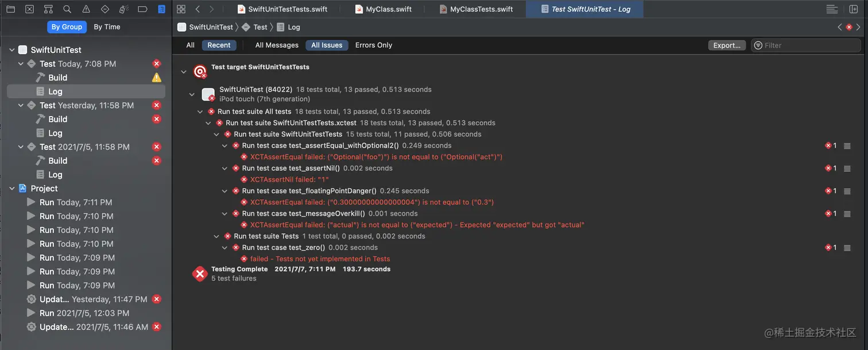868x350 pixels.
Task: Collapse the Project group in the sidebar
Action: 12,189
